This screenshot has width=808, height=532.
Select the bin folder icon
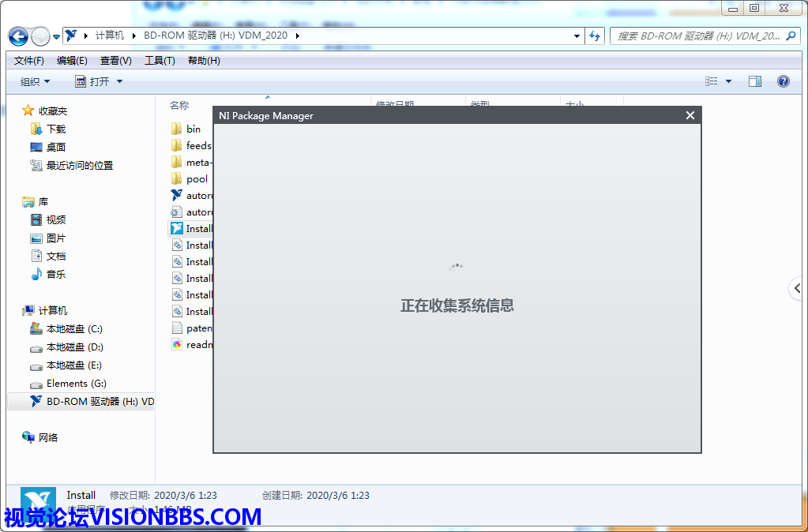point(177,129)
